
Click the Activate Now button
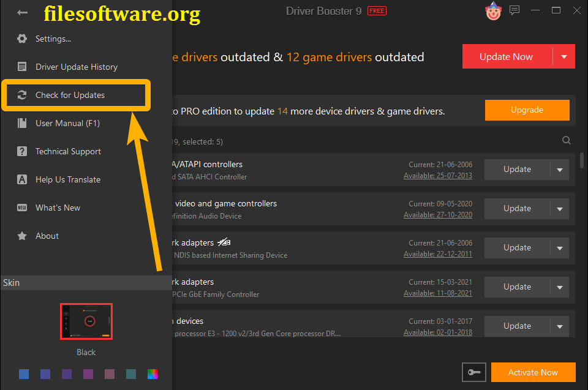(533, 372)
